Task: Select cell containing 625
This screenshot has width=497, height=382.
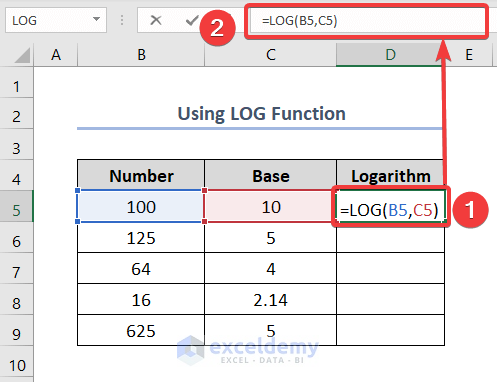Action: coord(141,330)
